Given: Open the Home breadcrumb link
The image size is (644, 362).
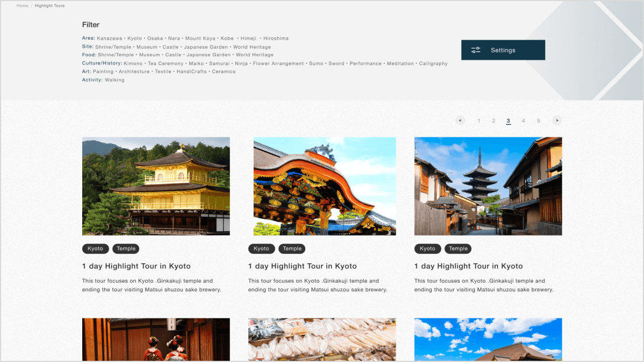Looking at the screenshot, I should click(x=22, y=6).
